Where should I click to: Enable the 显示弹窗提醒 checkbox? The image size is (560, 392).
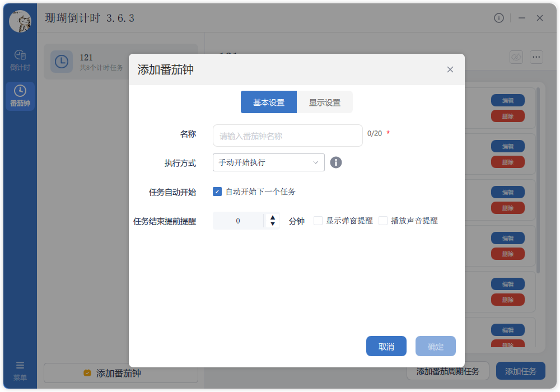click(318, 221)
